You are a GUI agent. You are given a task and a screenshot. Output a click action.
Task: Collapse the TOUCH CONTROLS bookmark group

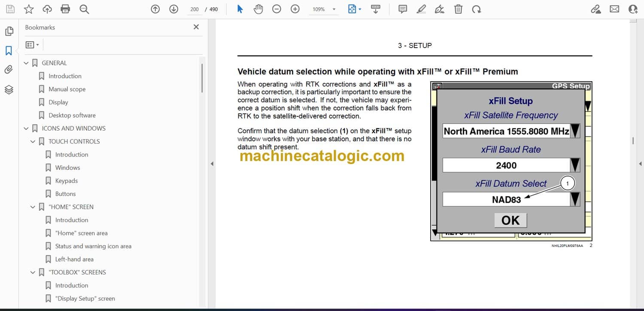(33, 142)
